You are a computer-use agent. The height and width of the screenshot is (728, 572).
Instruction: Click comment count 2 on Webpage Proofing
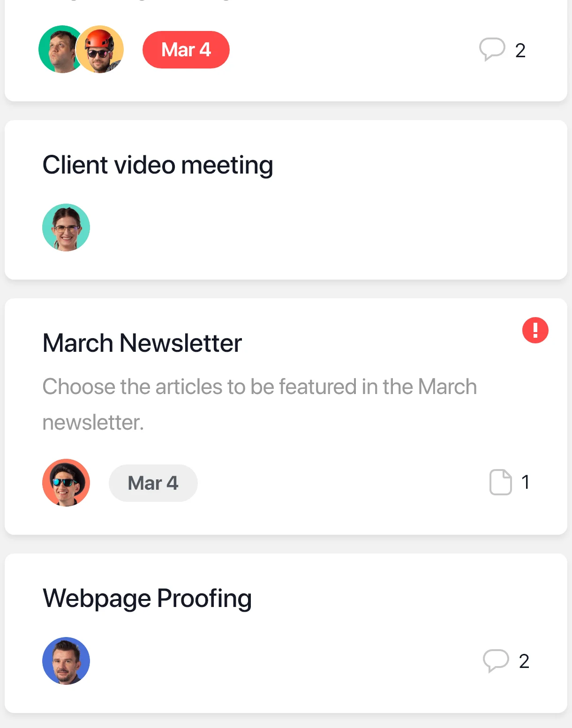524,661
